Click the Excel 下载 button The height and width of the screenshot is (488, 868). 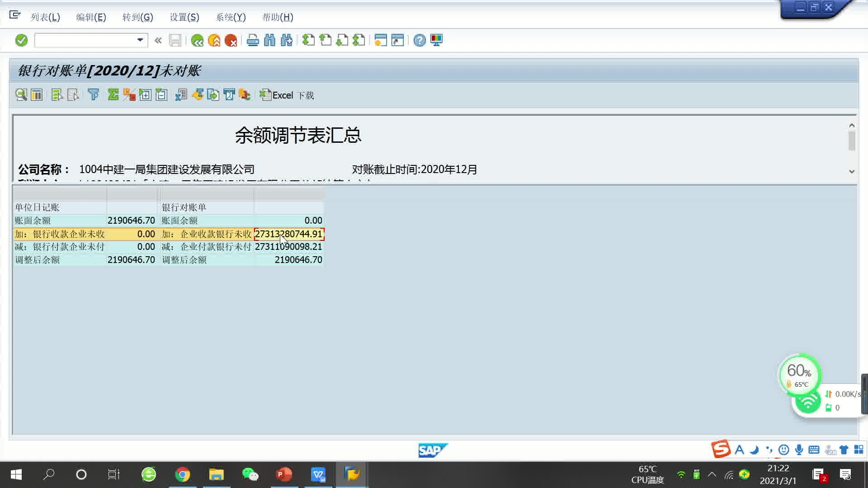pos(287,95)
